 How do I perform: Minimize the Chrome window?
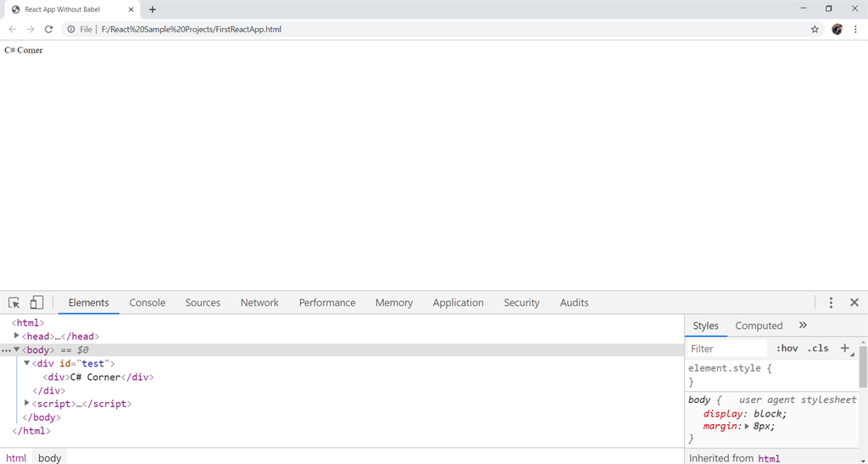(804, 8)
